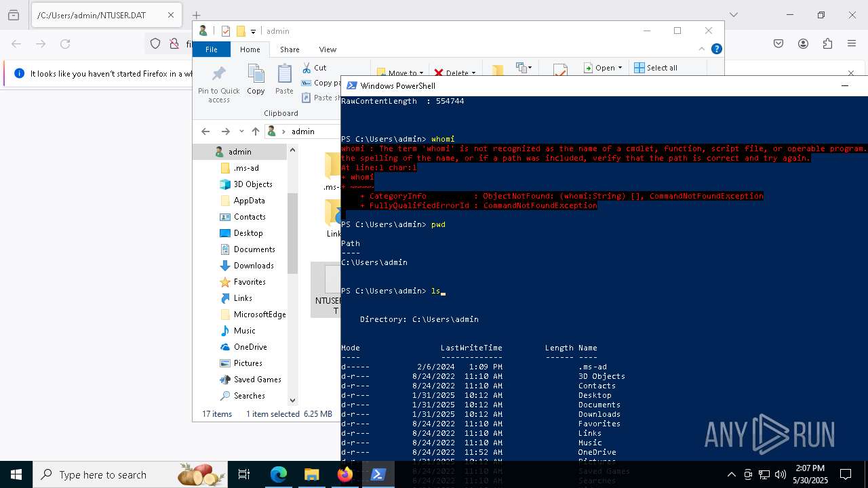Viewport: 868px width, 488px height.
Task: Open Firefox application menu hamburger
Action: click(x=852, y=43)
